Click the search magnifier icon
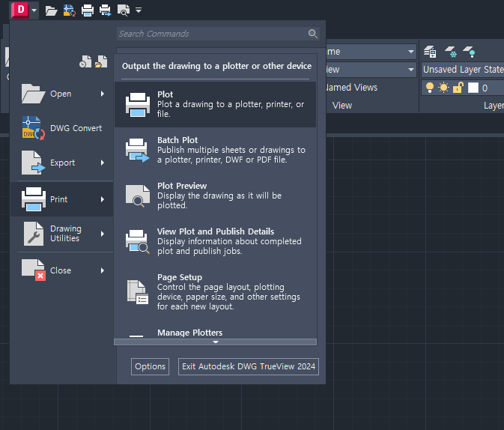 point(312,34)
